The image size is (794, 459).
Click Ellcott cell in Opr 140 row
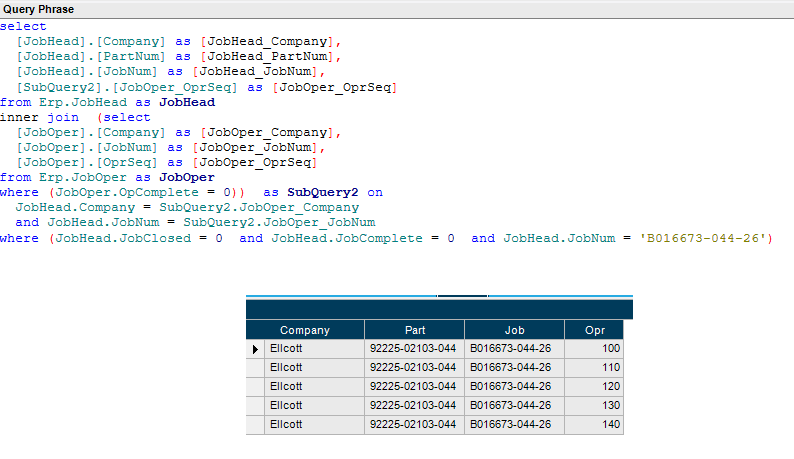click(x=314, y=425)
